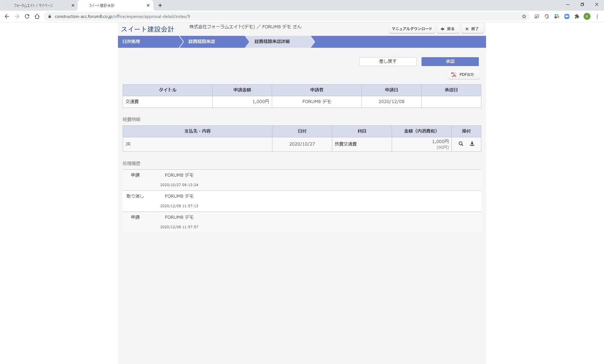
Task: Click the 交通費 title cell
Action: pyautogui.click(x=168, y=102)
